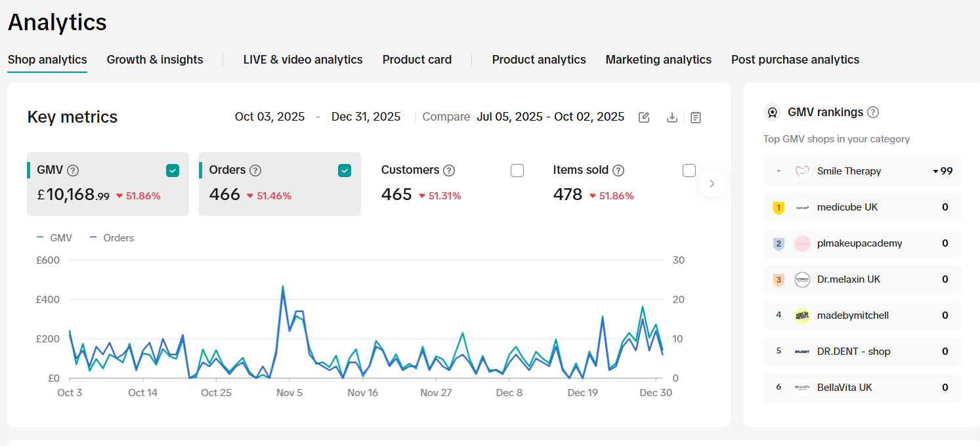
Task: Enable the Customers metric checkbox
Action: click(517, 171)
